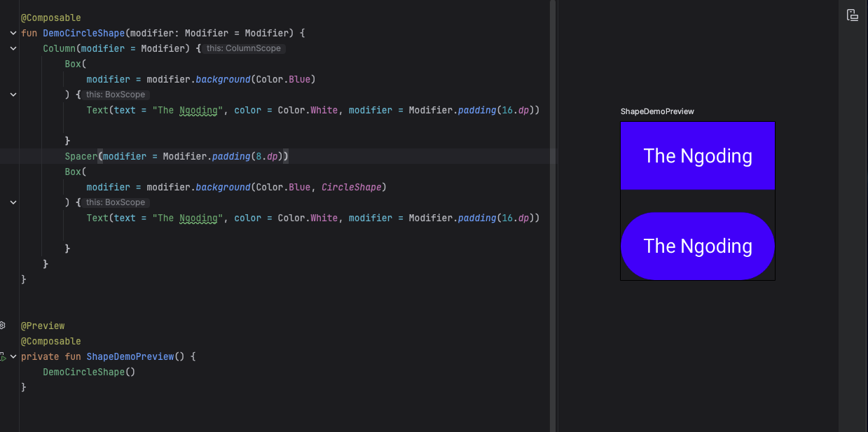This screenshot has width=868, height=432.
Task: Select the ShapeDemoPreview label above the preview
Action: (657, 112)
